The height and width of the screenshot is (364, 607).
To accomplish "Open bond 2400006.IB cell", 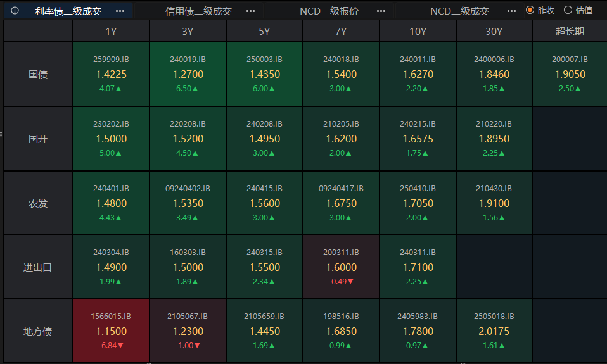I will pyautogui.click(x=494, y=74).
